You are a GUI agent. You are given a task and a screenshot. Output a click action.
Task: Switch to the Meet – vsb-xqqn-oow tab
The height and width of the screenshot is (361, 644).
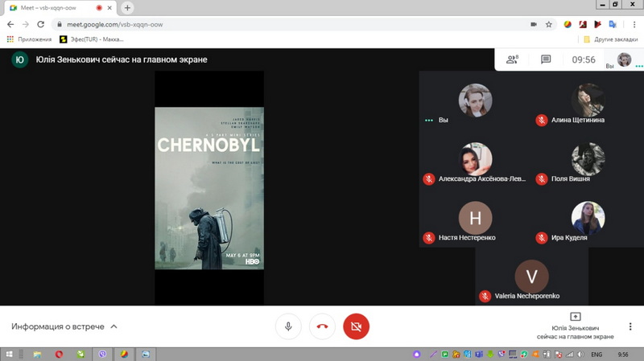[x=59, y=8]
